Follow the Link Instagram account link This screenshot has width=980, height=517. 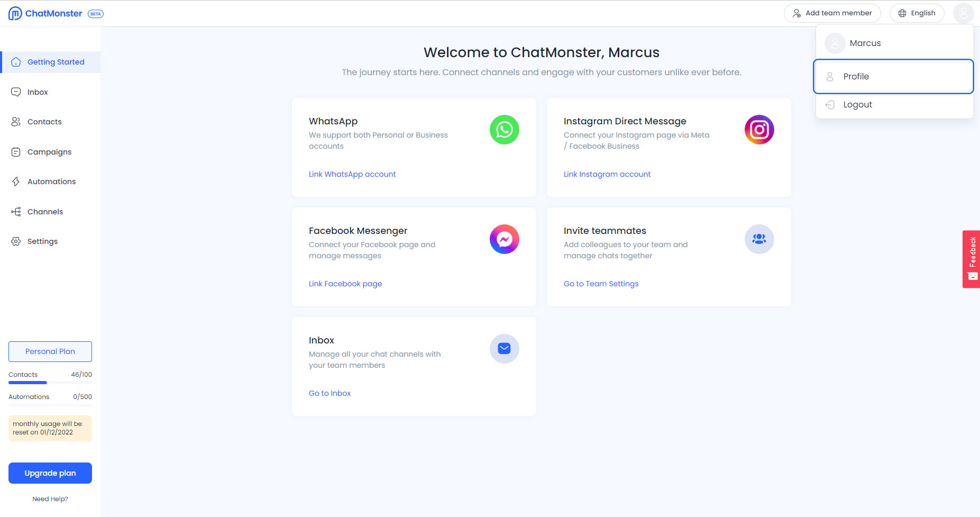pos(607,174)
